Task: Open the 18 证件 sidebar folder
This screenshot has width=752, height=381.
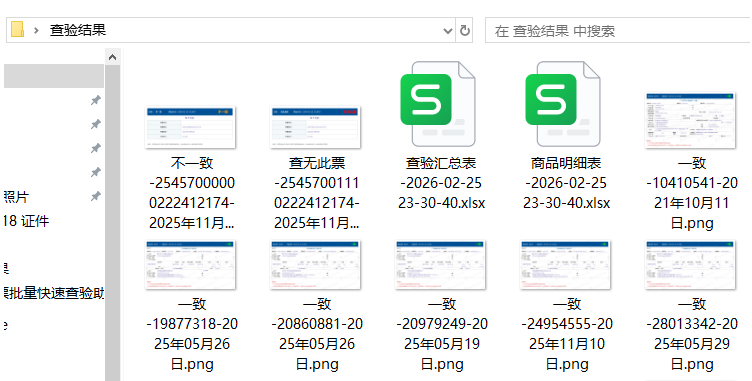Action: click(25, 221)
